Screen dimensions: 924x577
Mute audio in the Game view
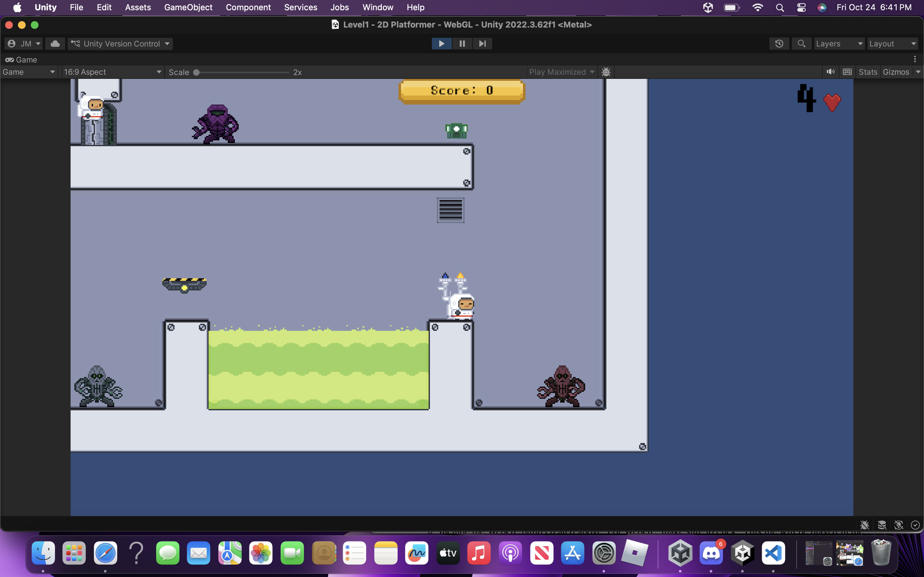(x=830, y=72)
